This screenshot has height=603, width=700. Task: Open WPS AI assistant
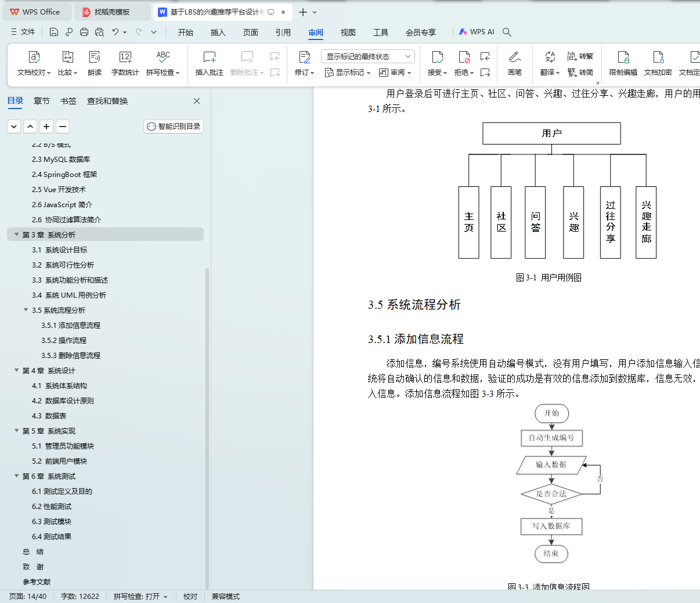click(477, 32)
